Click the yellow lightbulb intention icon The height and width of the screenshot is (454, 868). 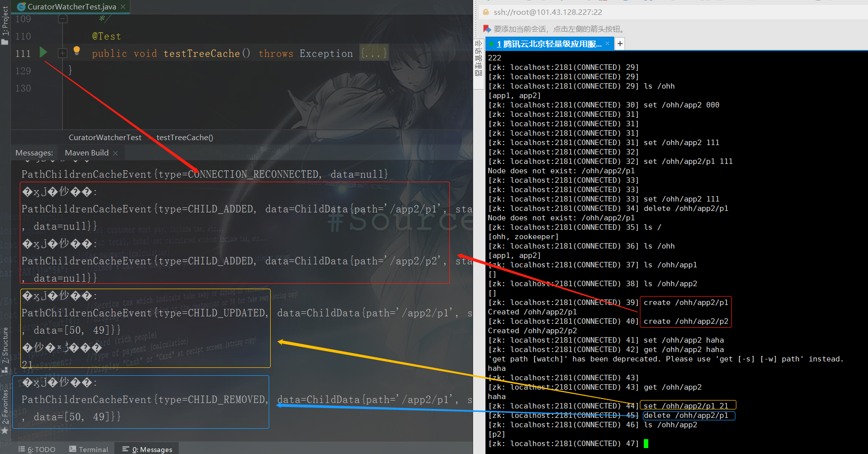77,50
